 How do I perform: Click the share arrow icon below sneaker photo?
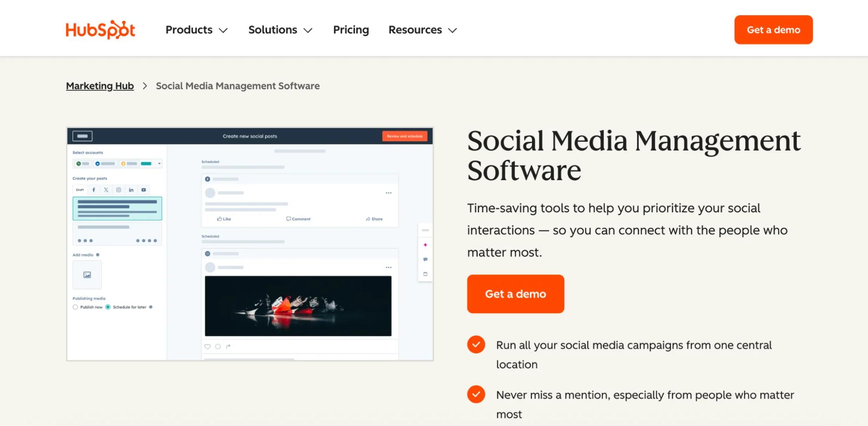(x=228, y=347)
